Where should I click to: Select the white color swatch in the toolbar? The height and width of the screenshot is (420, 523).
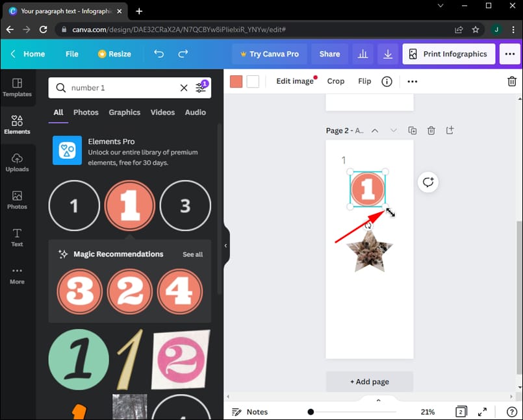(253, 80)
